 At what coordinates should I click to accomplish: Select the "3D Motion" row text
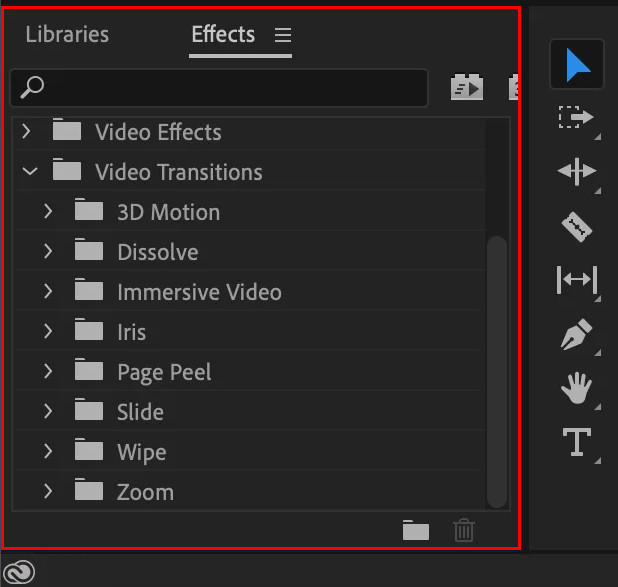click(169, 212)
